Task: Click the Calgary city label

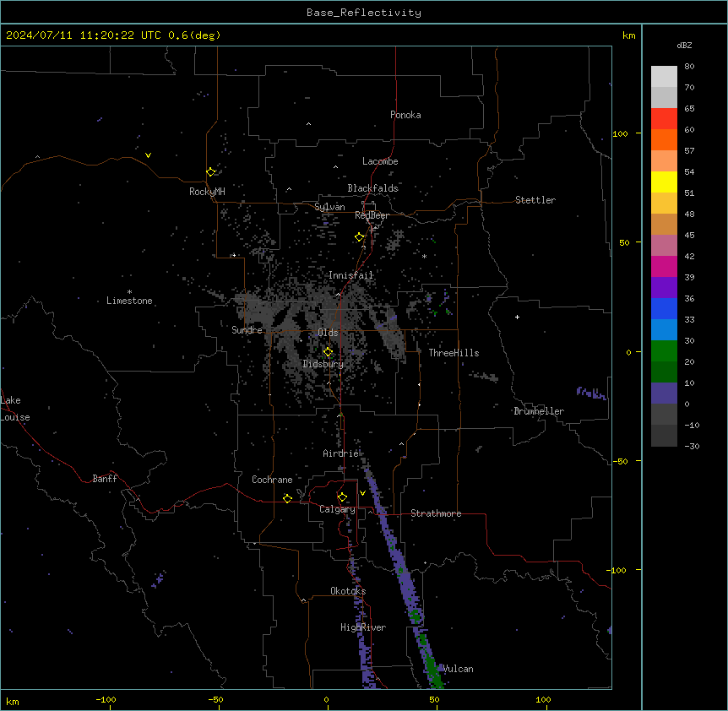Action: 337,509
